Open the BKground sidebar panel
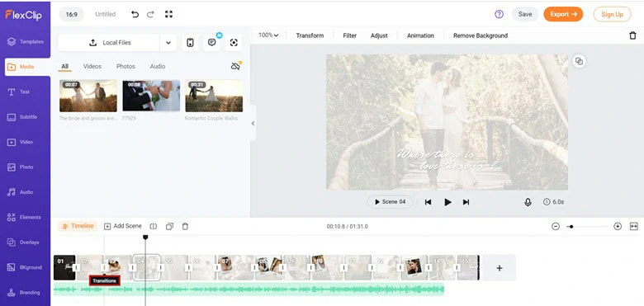The height and width of the screenshot is (306, 644). (25, 267)
